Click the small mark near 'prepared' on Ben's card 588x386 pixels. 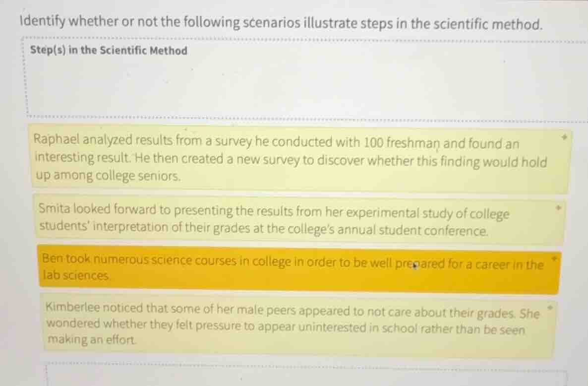coord(414,265)
